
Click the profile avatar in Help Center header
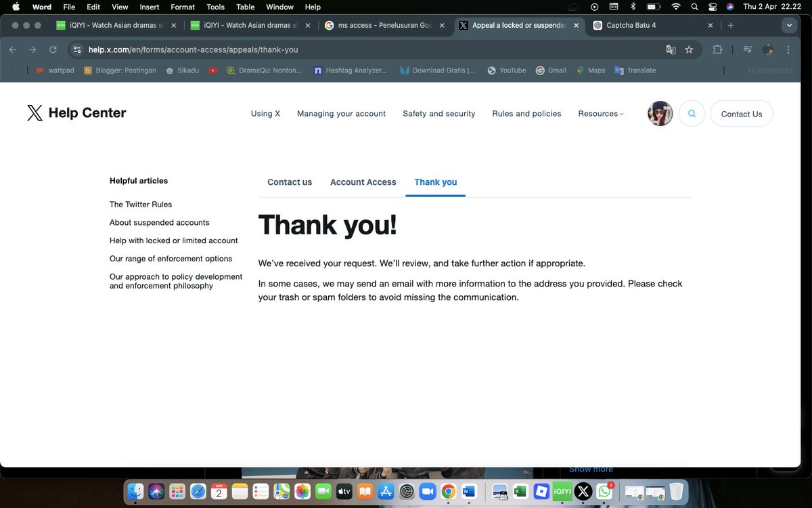(660, 114)
